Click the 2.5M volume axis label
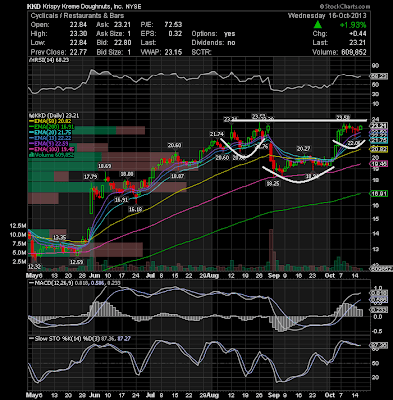Image resolution: width=393 pixels, height=400 pixels. pos(19,262)
